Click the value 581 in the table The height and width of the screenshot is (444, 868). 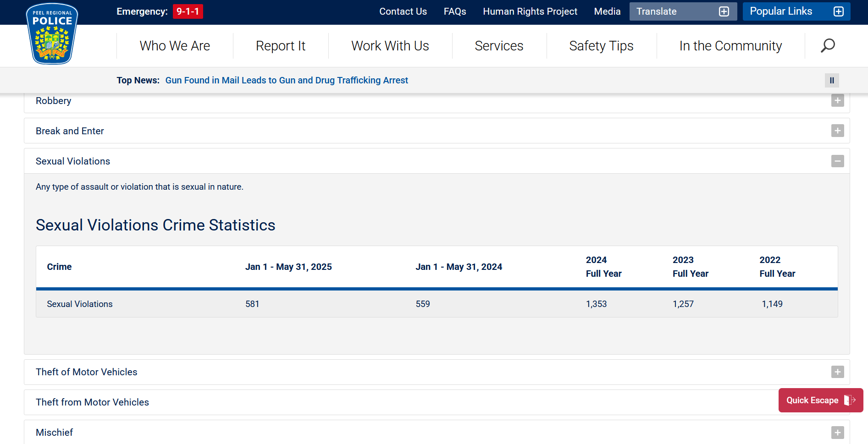pyautogui.click(x=252, y=304)
